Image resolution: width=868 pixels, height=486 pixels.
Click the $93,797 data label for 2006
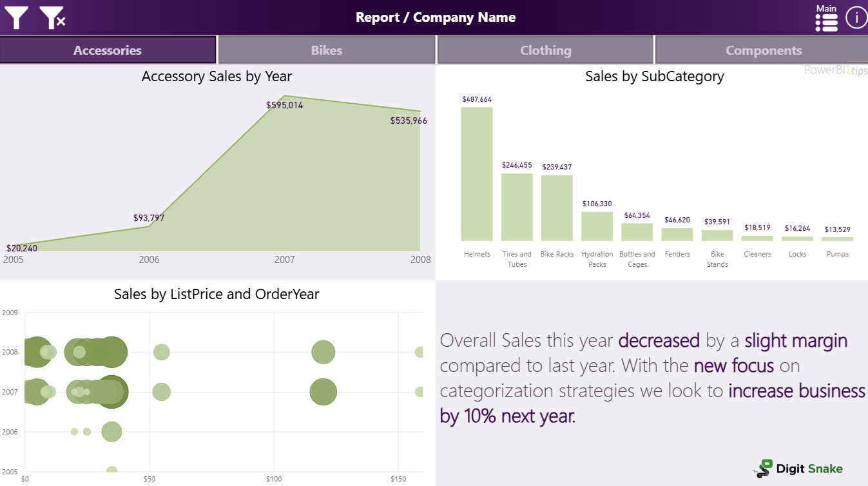click(x=149, y=218)
